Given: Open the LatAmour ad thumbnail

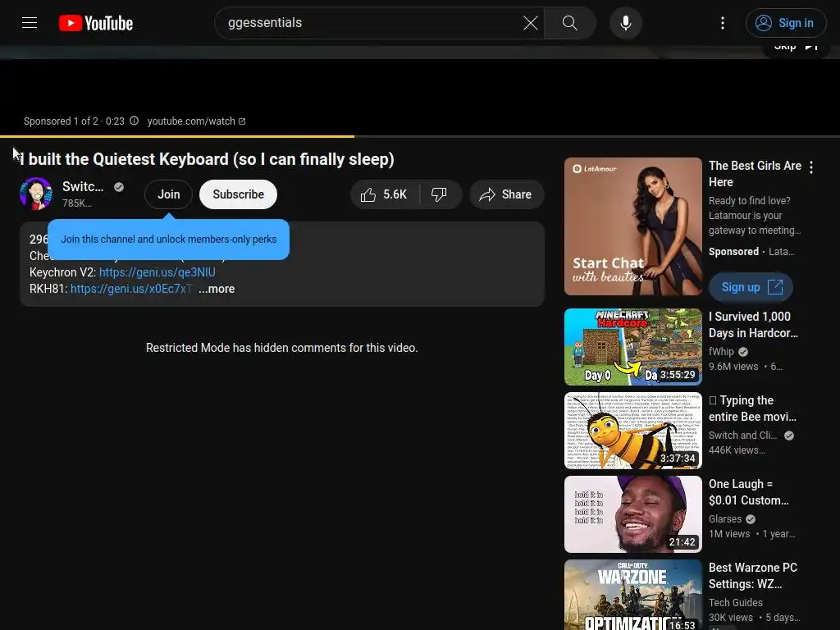Looking at the screenshot, I should point(632,226).
